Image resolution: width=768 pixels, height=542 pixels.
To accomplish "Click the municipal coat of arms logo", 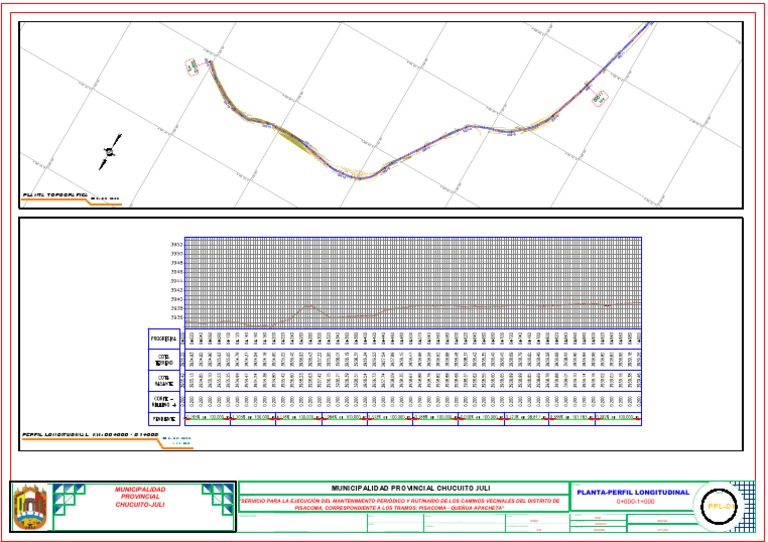I will tap(31, 507).
